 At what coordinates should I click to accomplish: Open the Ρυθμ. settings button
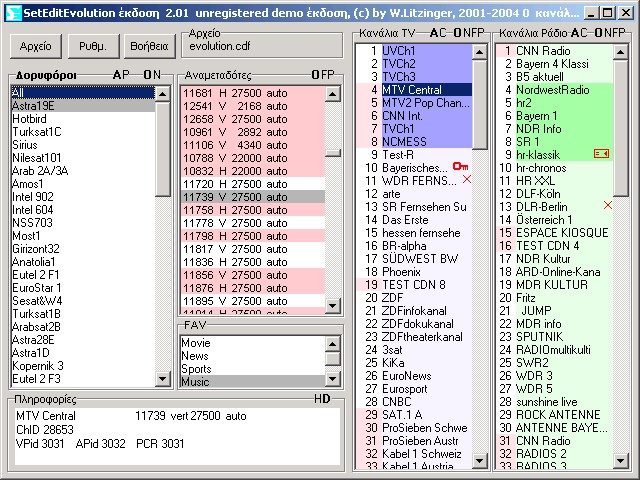[x=93, y=46]
